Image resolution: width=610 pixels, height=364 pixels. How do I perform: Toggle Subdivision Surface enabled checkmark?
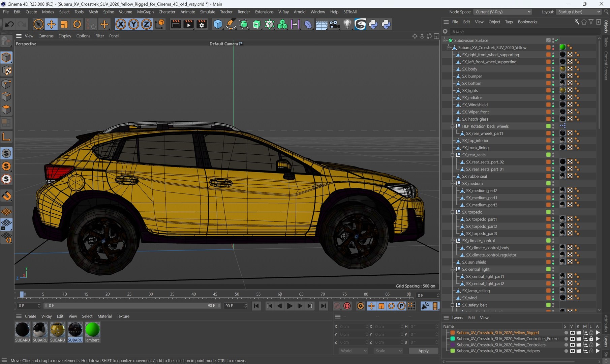click(x=557, y=40)
